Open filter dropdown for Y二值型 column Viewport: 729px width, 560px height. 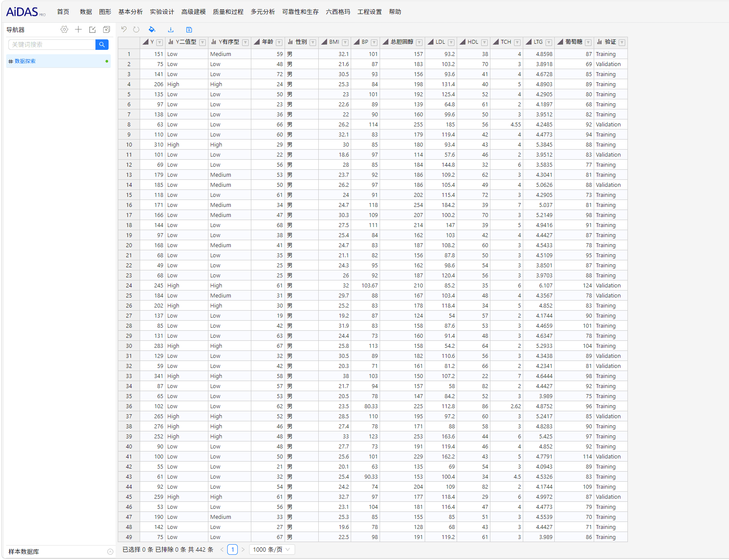click(x=202, y=42)
